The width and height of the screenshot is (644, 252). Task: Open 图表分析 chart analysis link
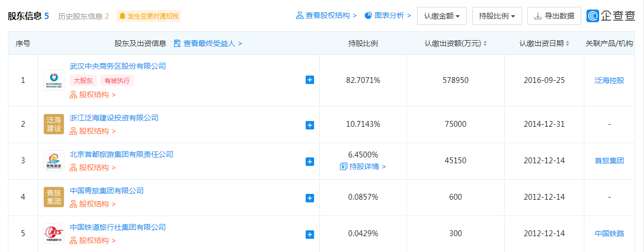(x=388, y=16)
